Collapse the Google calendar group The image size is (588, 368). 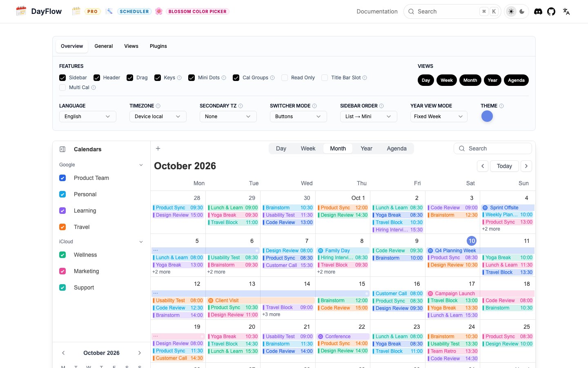(141, 165)
